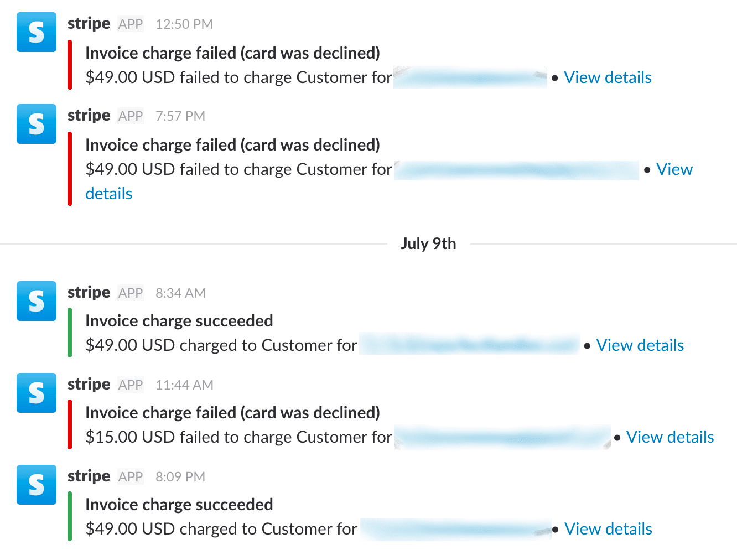Viewport: 737px width, 560px height.
Task: Click the 7:57 PM timestamp
Action: pos(180,116)
